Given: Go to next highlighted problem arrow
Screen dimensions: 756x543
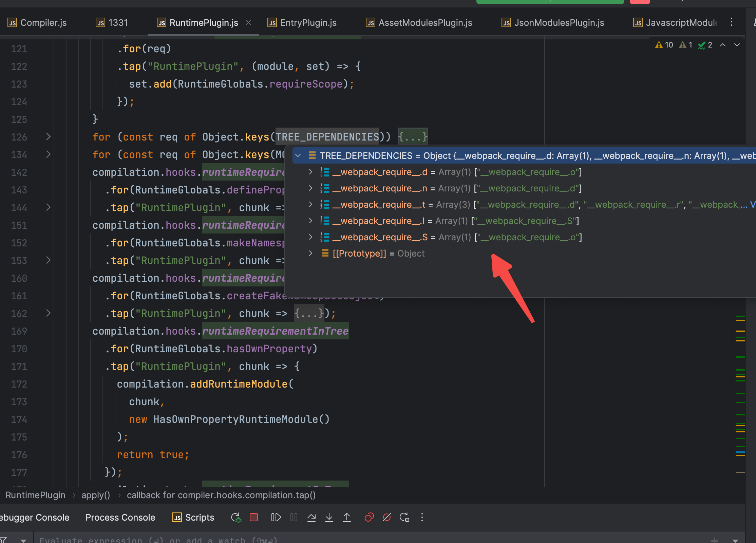Looking at the screenshot, I should click(737, 45).
